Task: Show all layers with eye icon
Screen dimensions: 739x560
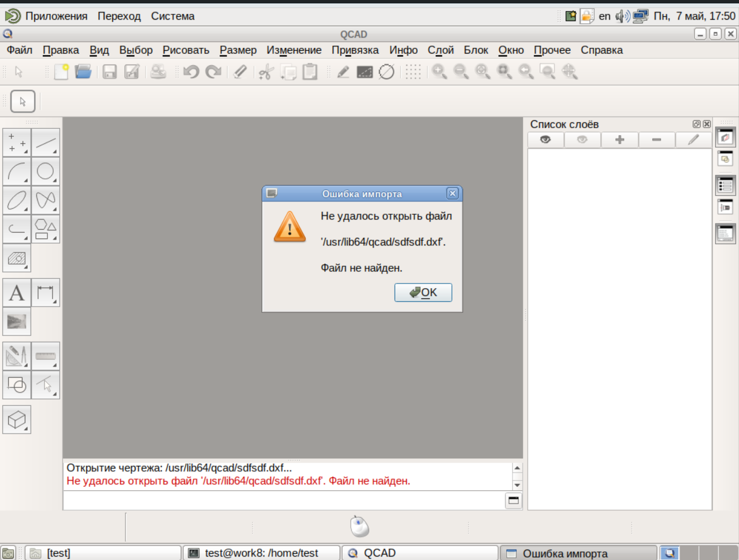Action: [545, 140]
